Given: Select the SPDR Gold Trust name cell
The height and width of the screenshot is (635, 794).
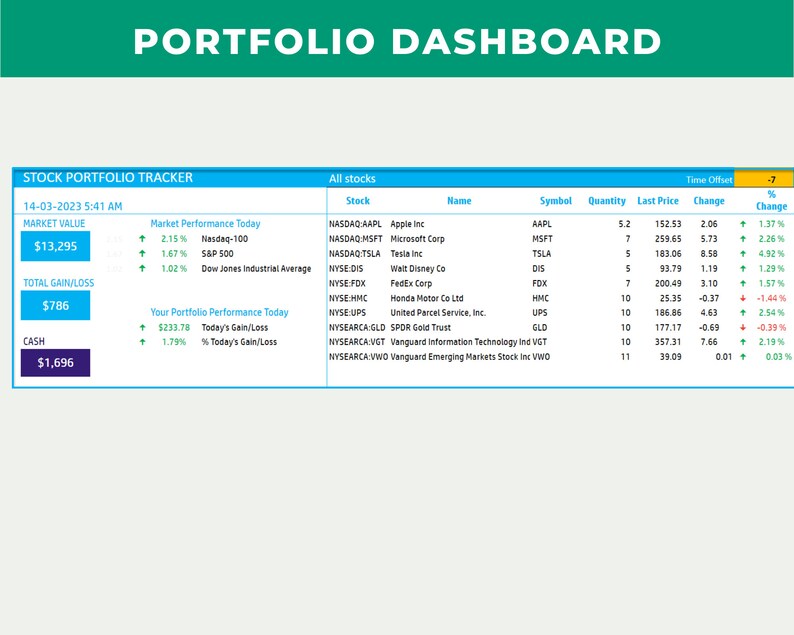Looking at the screenshot, I should 420,328.
